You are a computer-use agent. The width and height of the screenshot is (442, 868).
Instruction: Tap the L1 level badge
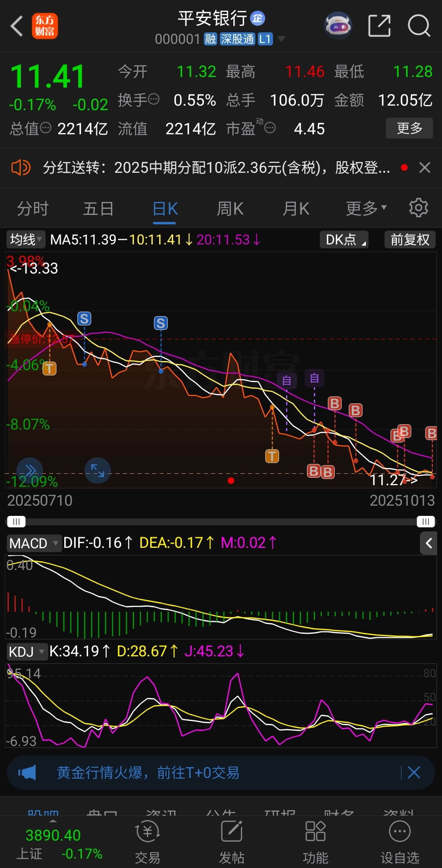click(265, 39)
